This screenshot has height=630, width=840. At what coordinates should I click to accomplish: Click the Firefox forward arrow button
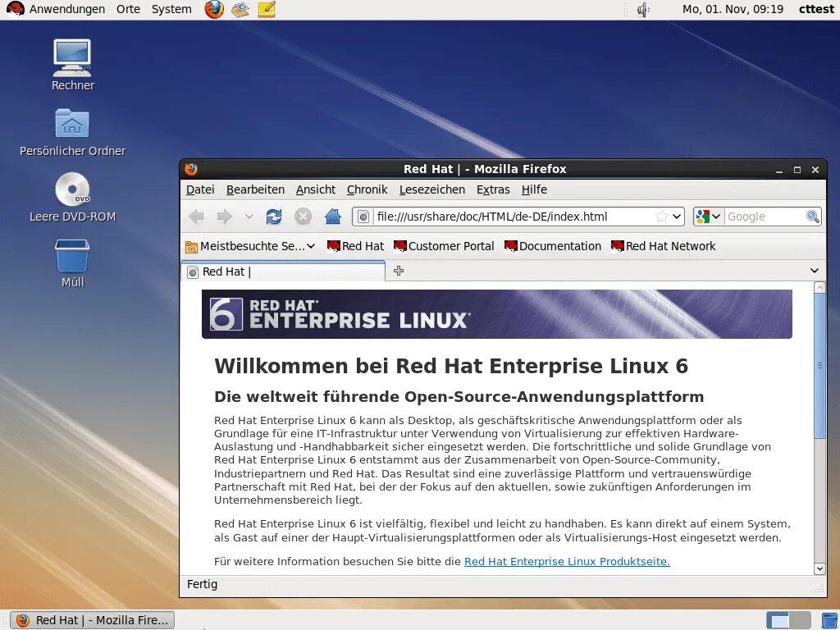[224, 217]
